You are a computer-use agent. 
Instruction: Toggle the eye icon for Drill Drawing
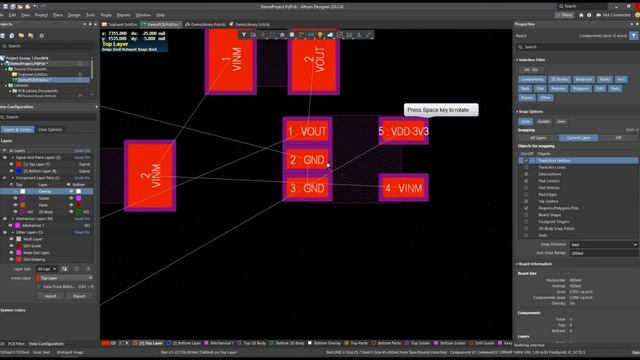(x=11, y=259)
